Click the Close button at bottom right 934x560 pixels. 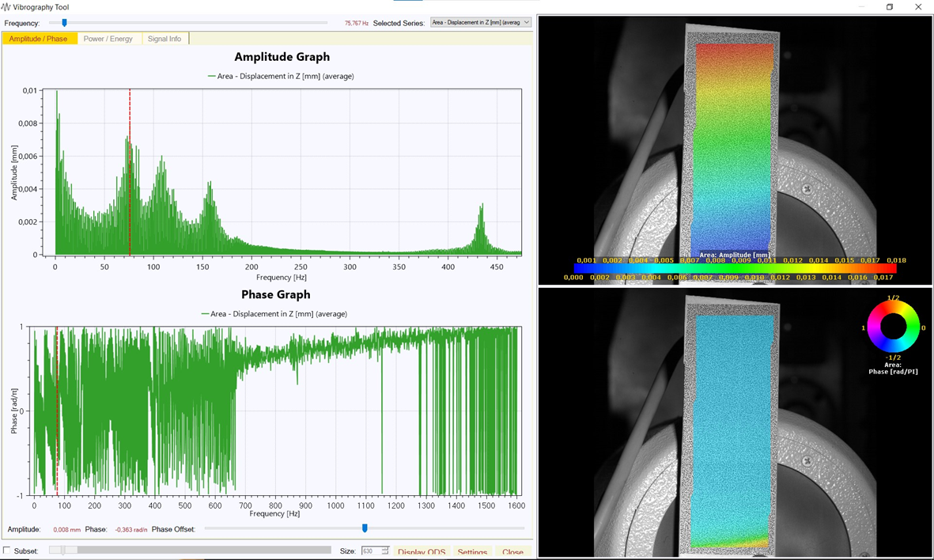pyautogui.click(x=512, y=551)
